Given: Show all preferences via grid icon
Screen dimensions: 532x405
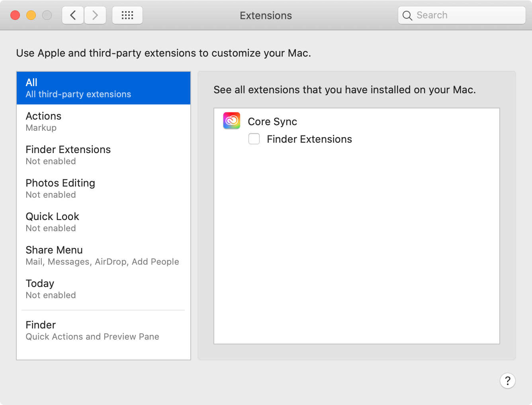Looking at the screenshot, I should [127, 16].
